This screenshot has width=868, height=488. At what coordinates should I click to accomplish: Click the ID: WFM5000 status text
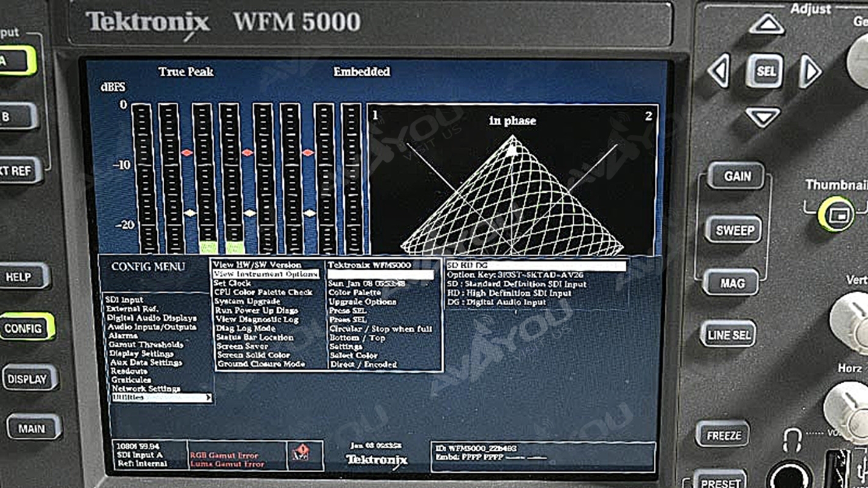pos(476,449)
